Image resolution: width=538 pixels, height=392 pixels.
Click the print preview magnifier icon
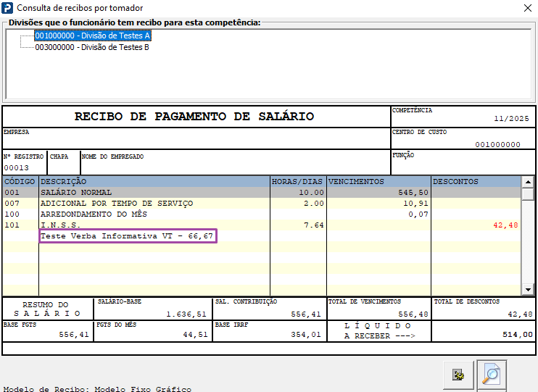[x=492, y=375]
